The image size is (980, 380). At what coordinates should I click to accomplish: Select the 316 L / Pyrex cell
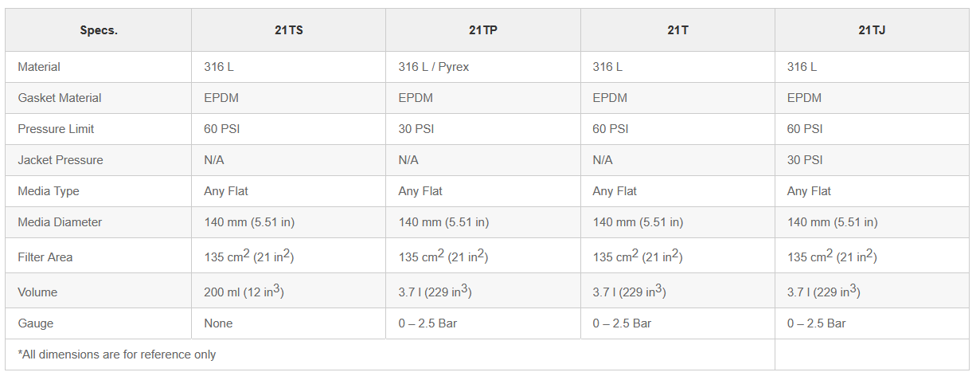pos(434,67)
